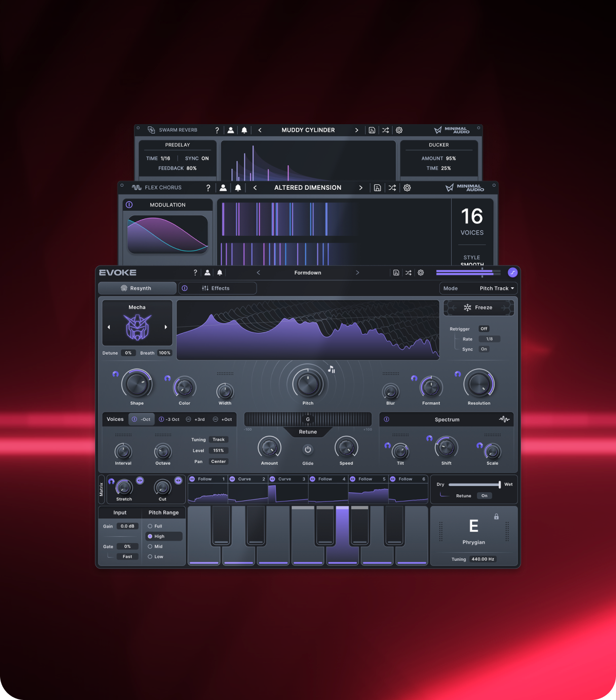Click the arrows icon next to Cut knob
616x700 pixels.
pyautogui.click(x=178, y=480)
